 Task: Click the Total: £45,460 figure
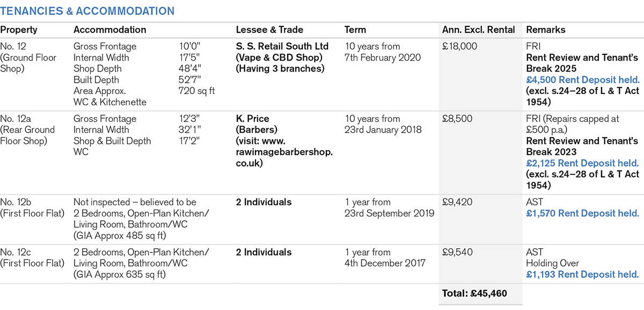[x=474, y=293]
